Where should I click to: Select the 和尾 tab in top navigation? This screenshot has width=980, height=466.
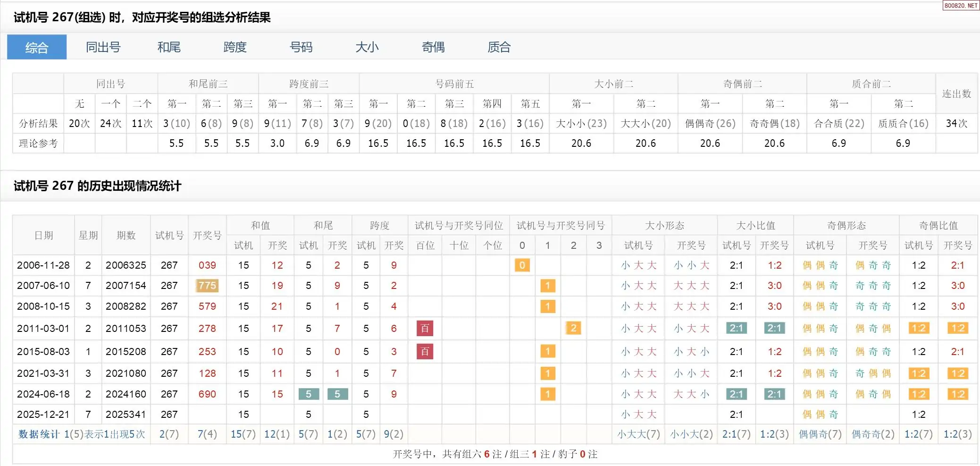pyautogui.click(x=169, y=47)
